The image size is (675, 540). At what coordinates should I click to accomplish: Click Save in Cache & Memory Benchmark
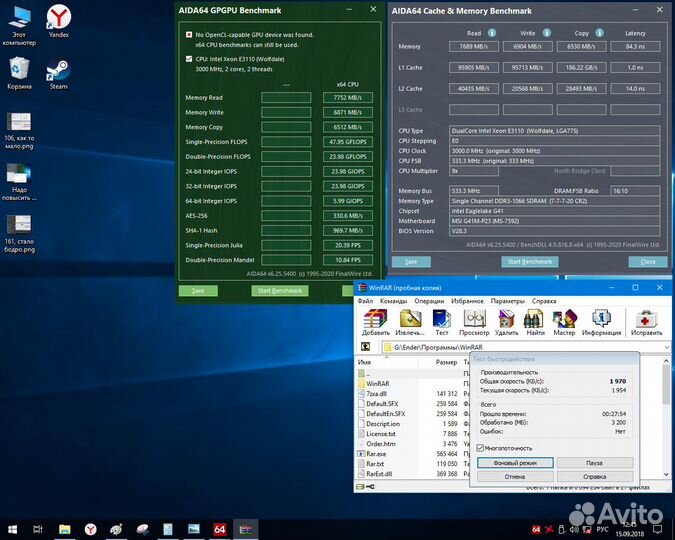pos(411,262)
